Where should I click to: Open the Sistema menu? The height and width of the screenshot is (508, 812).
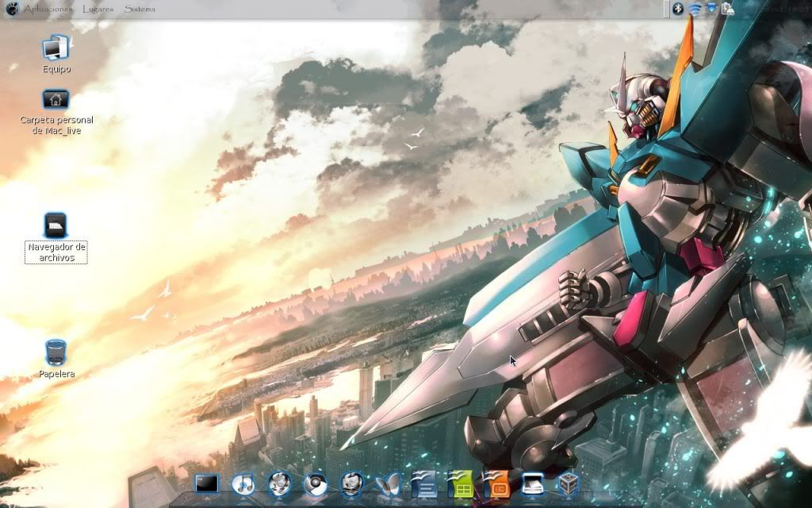pyautogui.click(x=140, y=9)
